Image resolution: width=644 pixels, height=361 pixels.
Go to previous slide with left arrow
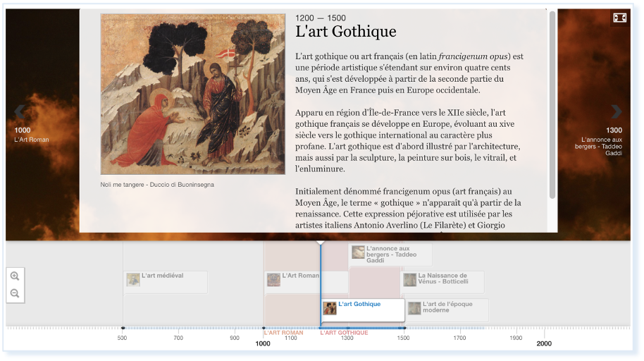pos(20,111)
